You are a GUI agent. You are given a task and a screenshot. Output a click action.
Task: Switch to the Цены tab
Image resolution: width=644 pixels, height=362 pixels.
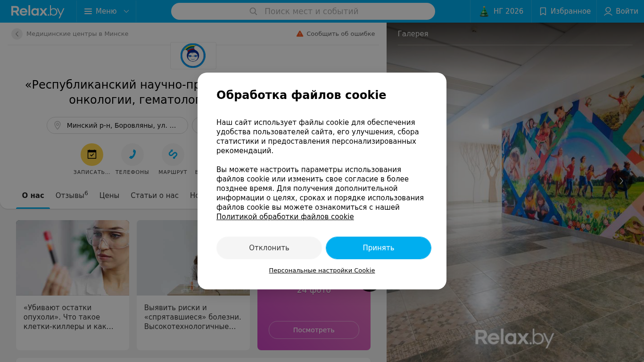tap(109, 195)
